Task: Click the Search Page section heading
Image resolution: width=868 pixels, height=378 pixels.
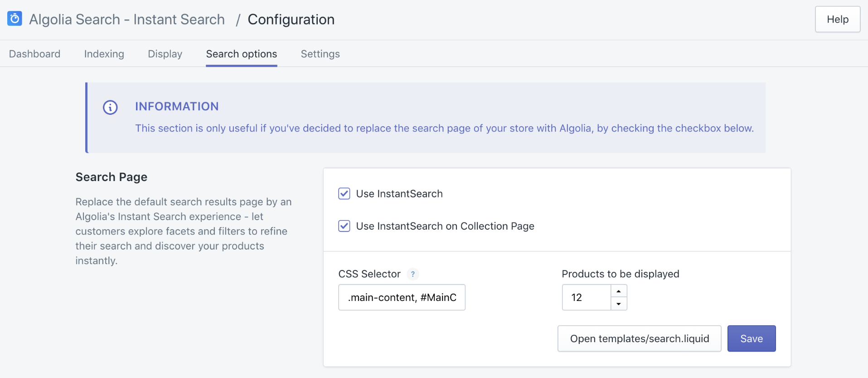Action: (112, 177)
